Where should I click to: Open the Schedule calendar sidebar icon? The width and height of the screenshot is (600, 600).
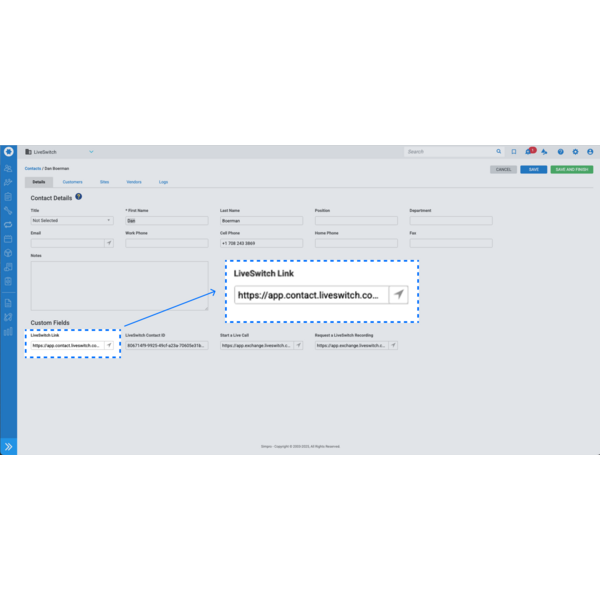tap(8, 239)
